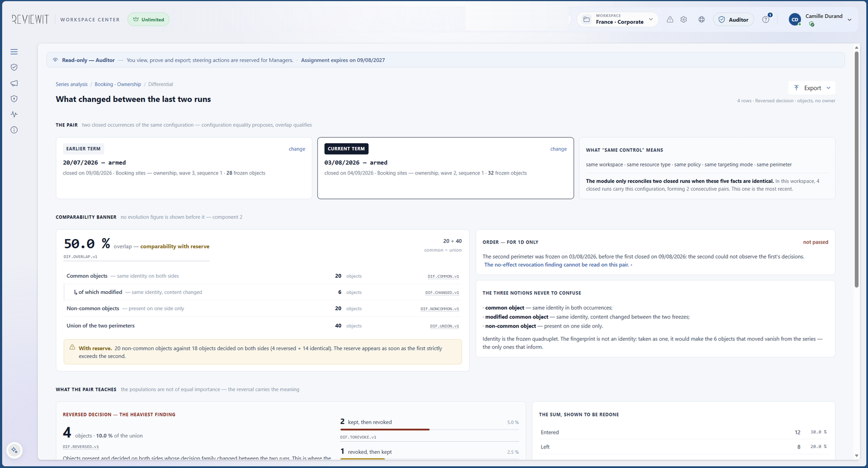This screenshot has width=868, height=468.
Task: Open the info circle sidebar icon
Action: pyautogui.click(x=14, y=130)
